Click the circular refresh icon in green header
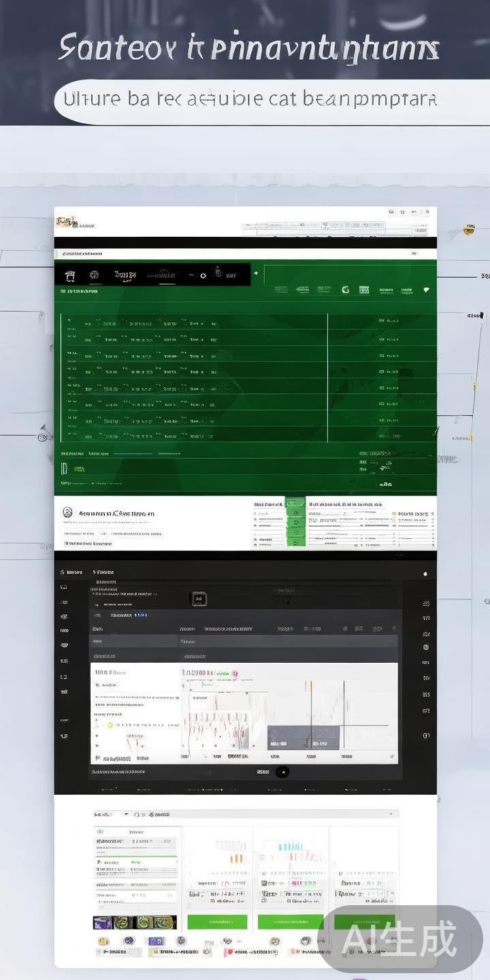The width and height of the screenshot is (490, 980). tap(345, 290)
